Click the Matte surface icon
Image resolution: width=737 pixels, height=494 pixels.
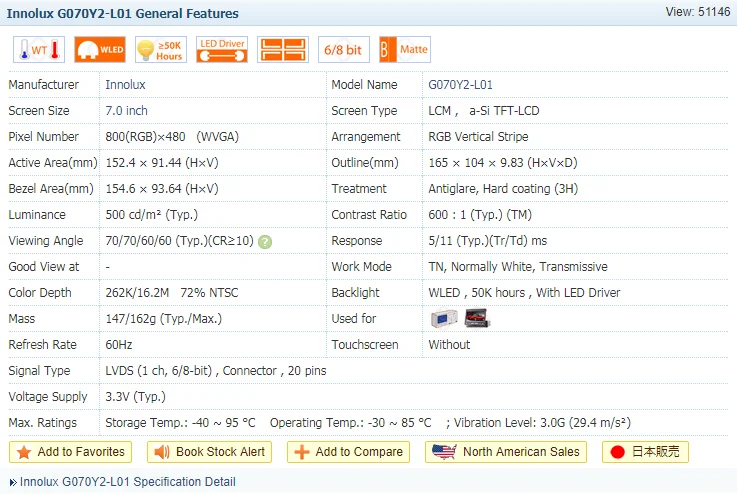click(x=404, y=49)
